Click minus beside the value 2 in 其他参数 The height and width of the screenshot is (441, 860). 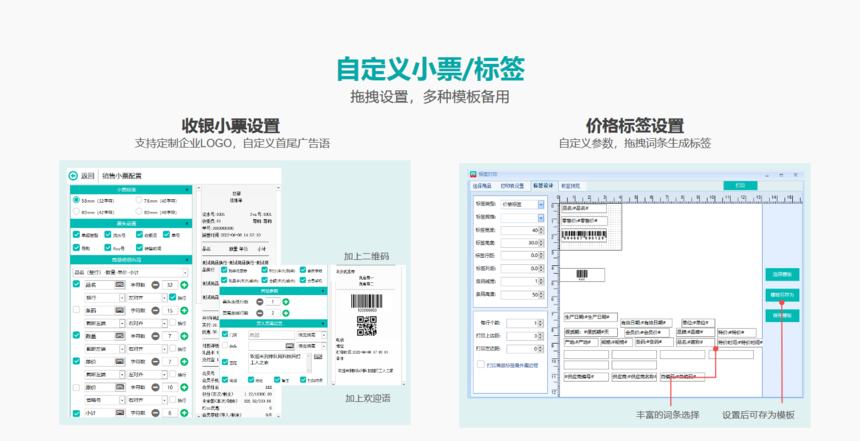[x=259, y=313]
